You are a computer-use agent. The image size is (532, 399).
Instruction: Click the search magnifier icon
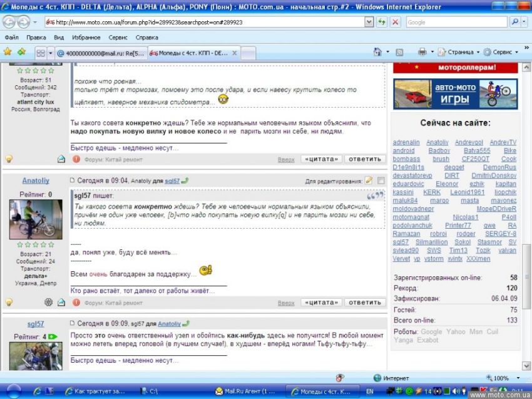[514, 22]
